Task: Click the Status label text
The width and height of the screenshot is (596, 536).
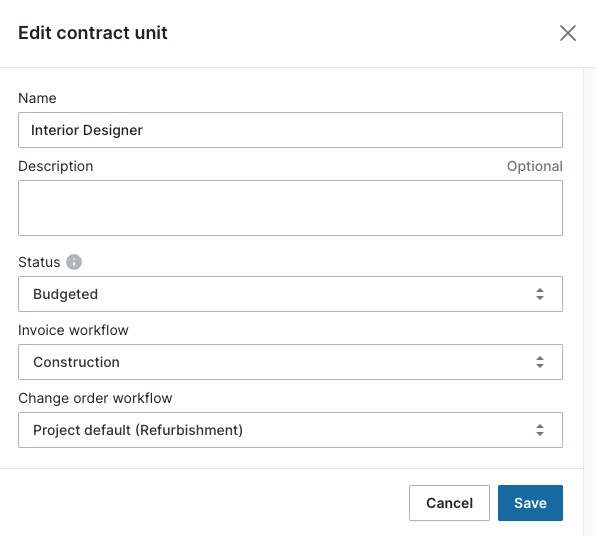Action: (39, 262)
